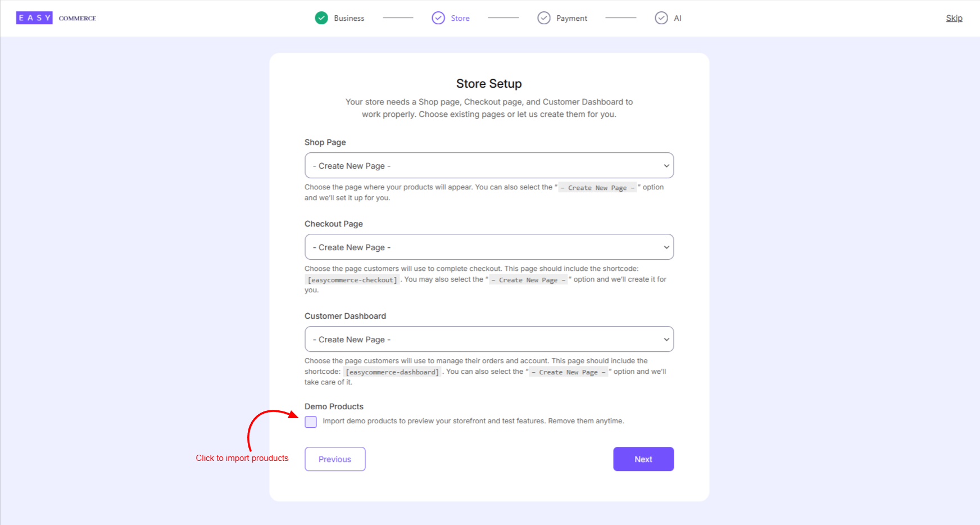Click the Import demo products description text
Screen dimensions: 980x525
(473, 421)
